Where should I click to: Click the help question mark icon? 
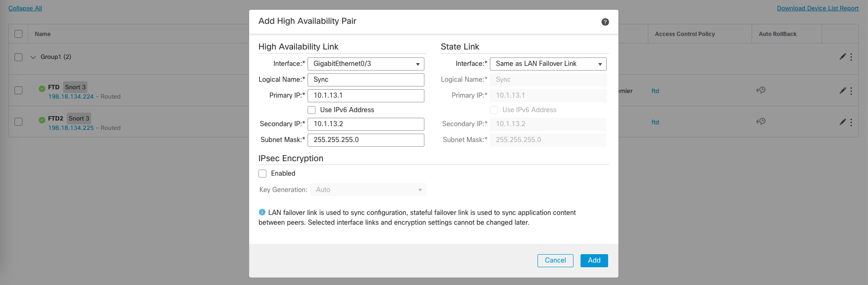[x=605, y=22]
